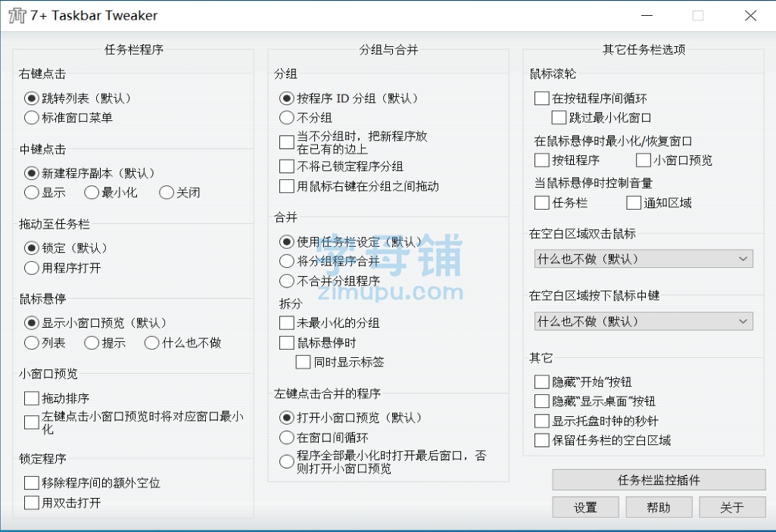776x532 pixels.
Task: Enable 任务栏 volume control on hover
Action: tap(542, 203)
